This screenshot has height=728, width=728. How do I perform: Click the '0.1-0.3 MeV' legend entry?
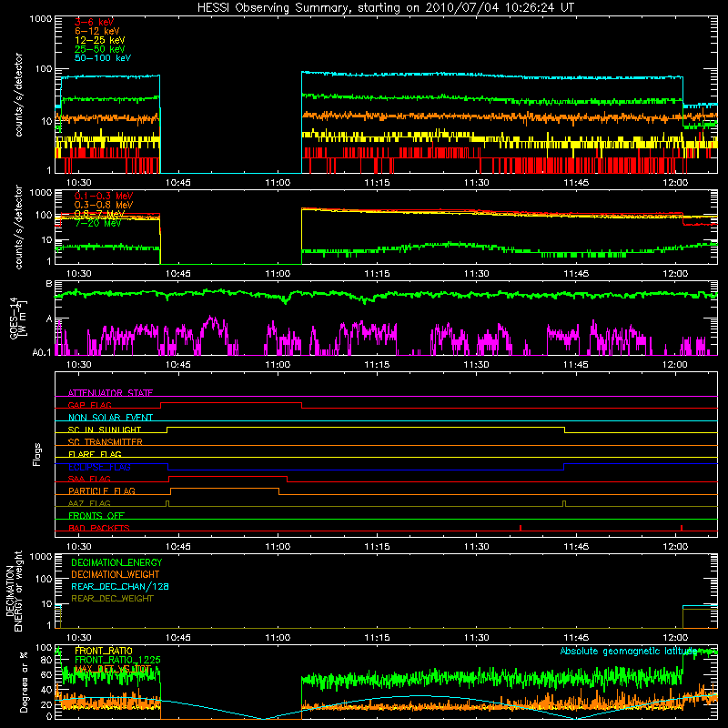coord(104,196)
